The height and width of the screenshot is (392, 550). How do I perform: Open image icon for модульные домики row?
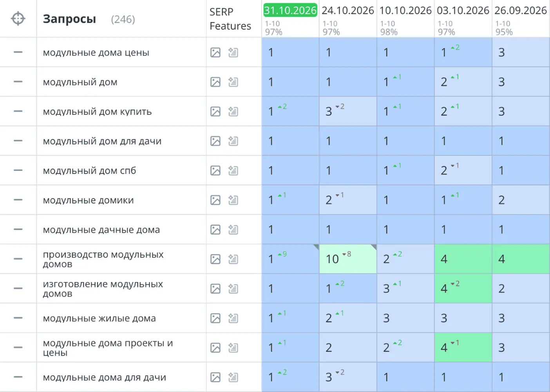[215, 200]
